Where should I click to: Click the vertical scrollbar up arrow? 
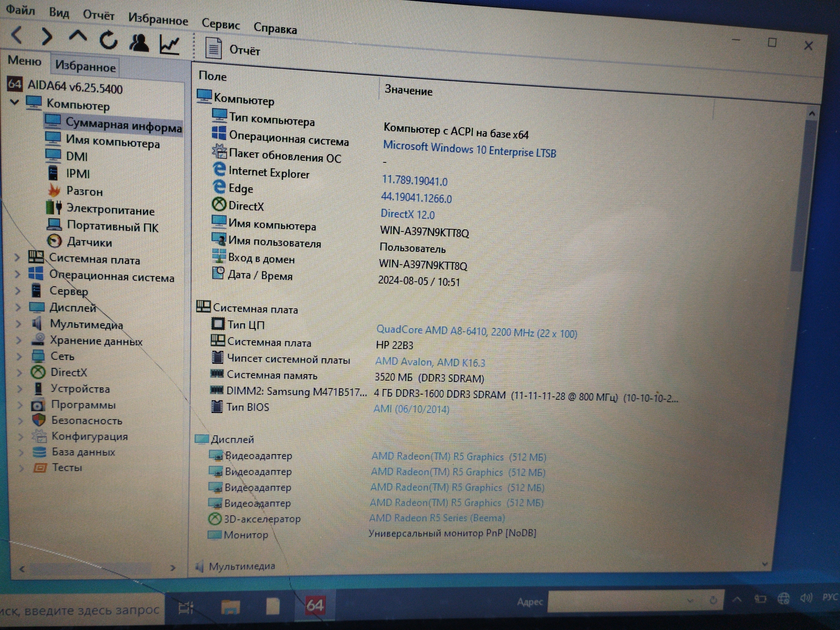812,114
